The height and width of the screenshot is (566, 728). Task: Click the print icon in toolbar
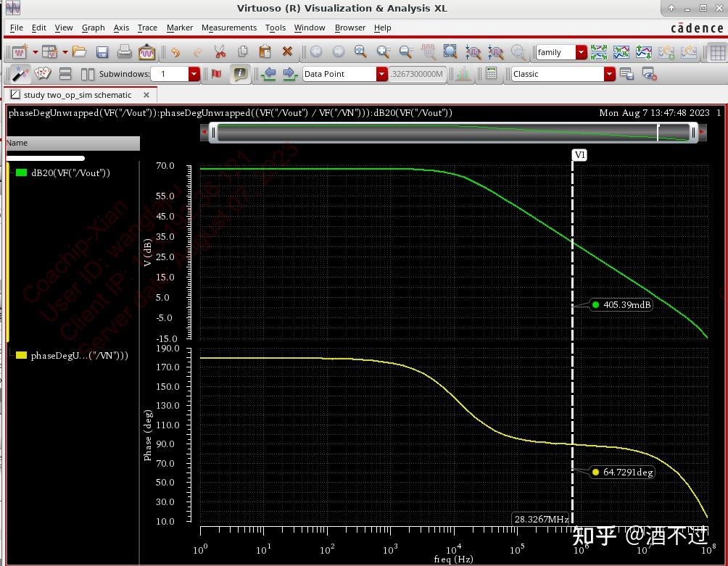(x=124, y=52)
